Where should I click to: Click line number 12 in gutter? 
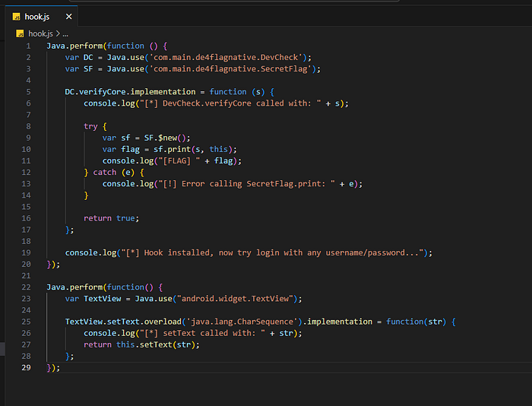(26, 172)
